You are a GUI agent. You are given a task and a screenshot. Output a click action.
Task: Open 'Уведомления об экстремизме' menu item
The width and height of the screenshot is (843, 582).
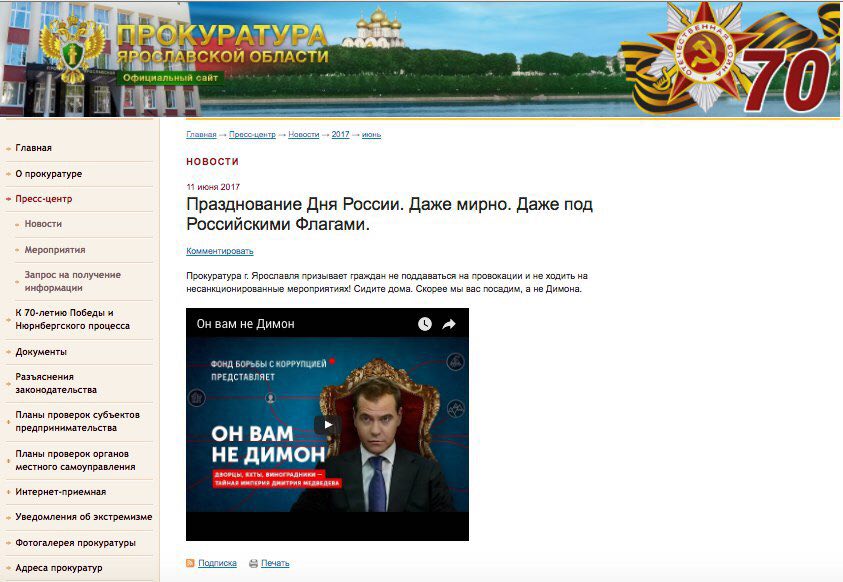click(x=83, y=517)
